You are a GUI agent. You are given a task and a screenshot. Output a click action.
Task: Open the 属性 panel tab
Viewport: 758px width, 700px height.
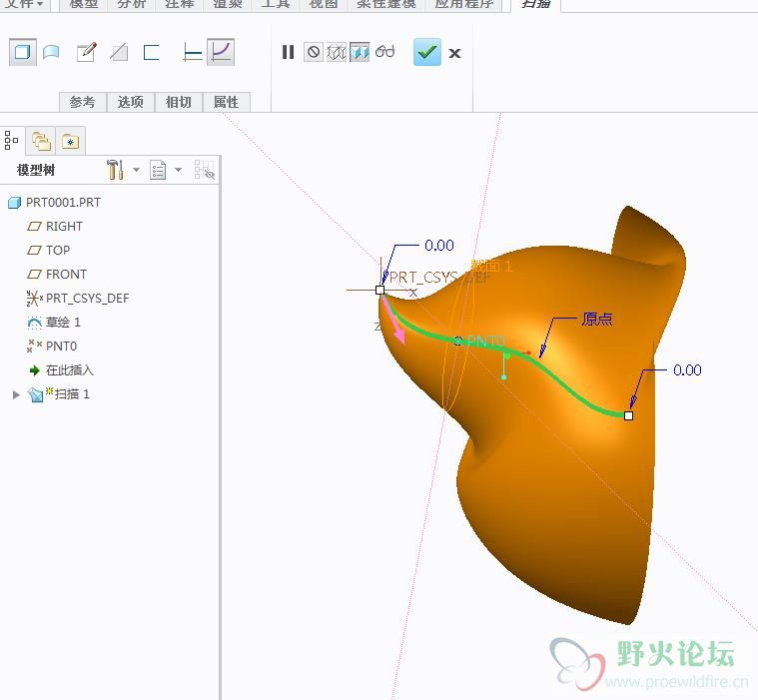227,102
